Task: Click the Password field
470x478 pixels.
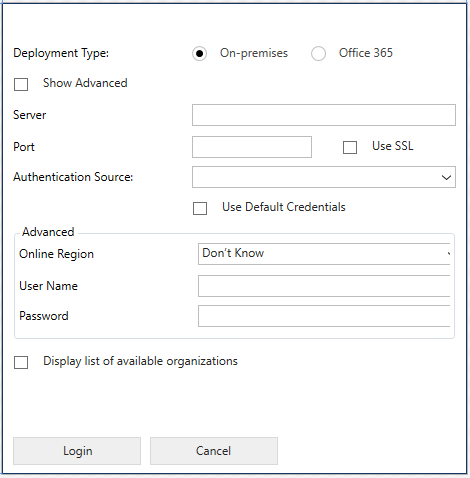Action: click(x=324, y=316)
